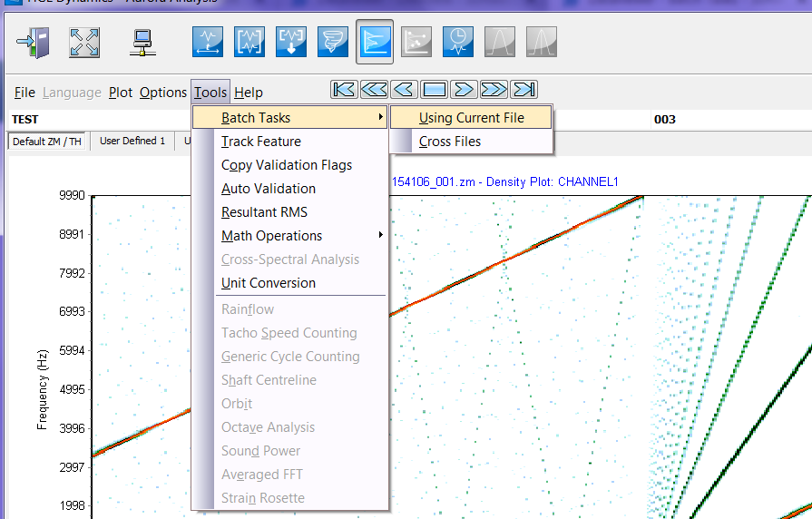The image size is (812, 519).
Task: Click the 003 value in header row
Action: click(665, 120)
